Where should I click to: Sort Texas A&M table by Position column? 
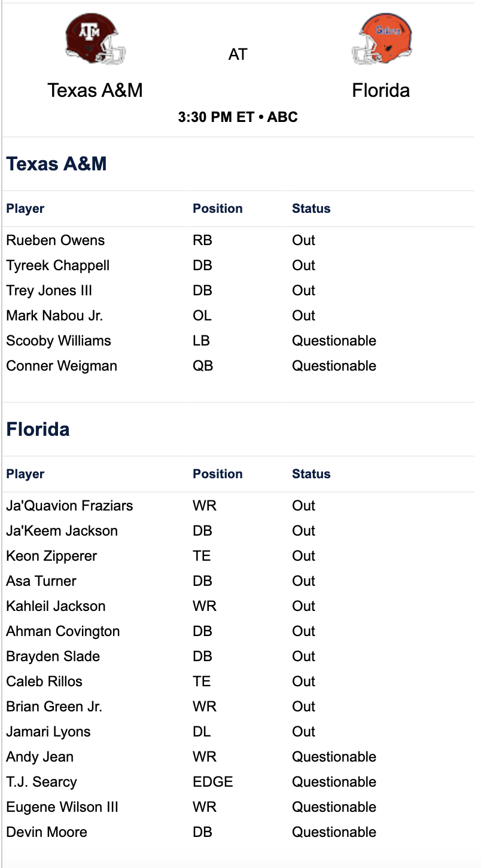click(218, 209)
